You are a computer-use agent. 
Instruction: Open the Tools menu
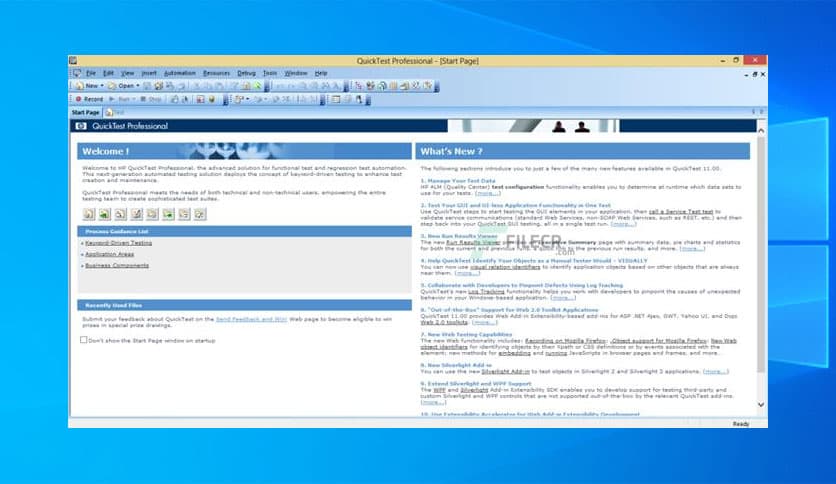(270, 73)
